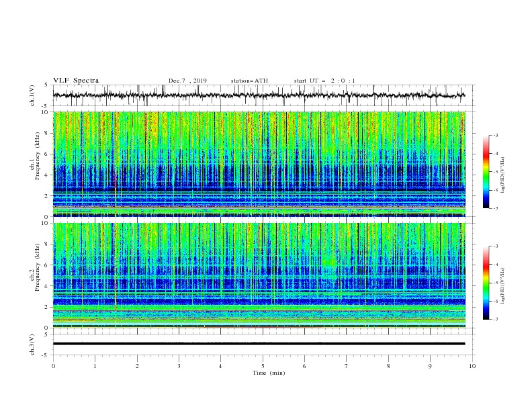The image size is (532, 411).
Task: Click the "VLF Spectra" title text
Action: (76, 81)
